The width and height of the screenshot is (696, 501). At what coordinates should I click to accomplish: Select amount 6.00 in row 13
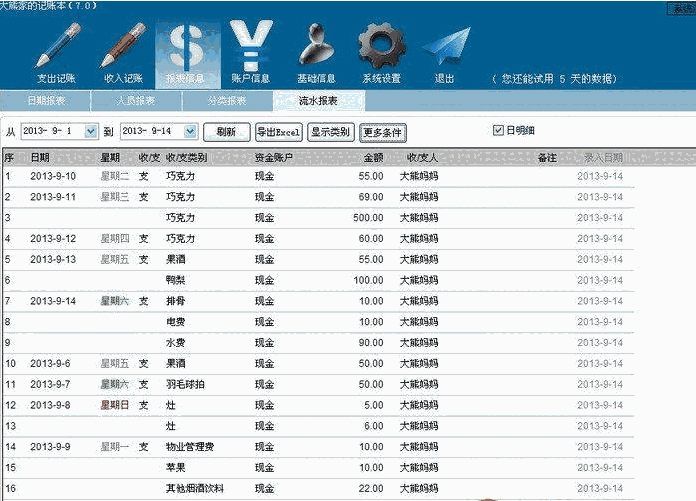click(374, 426)
